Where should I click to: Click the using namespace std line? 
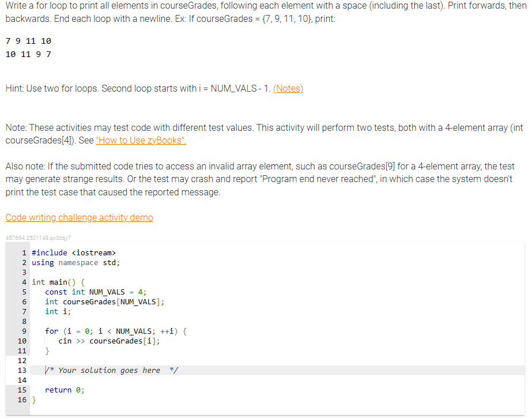(x=75, y=262)
